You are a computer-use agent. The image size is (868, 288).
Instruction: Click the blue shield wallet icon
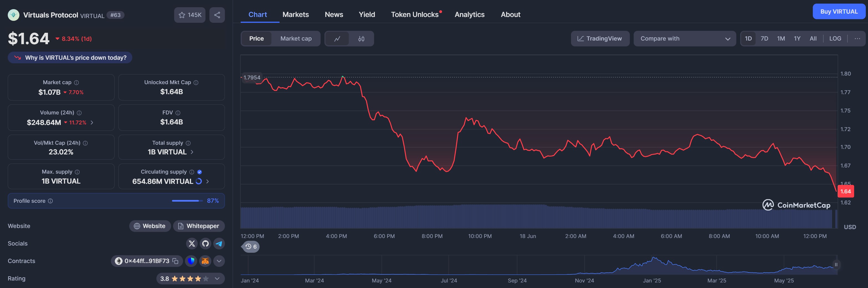pyautogui.click(x=191, y=261)
